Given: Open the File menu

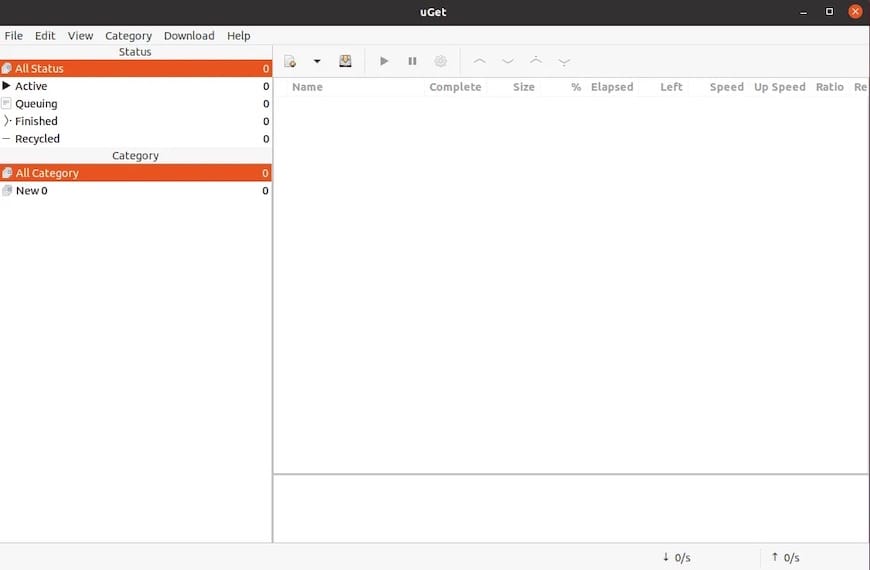Looking at the screenshot, I should pos(14,36).
